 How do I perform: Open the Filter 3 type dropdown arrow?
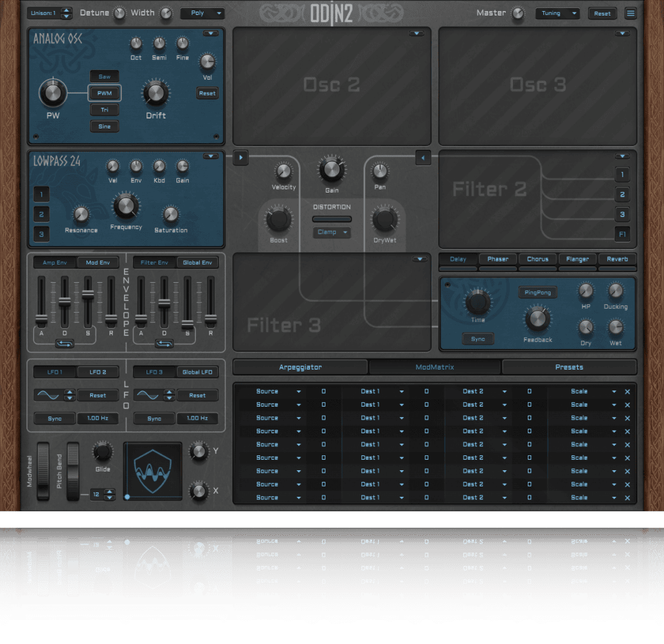coord(420,259)
